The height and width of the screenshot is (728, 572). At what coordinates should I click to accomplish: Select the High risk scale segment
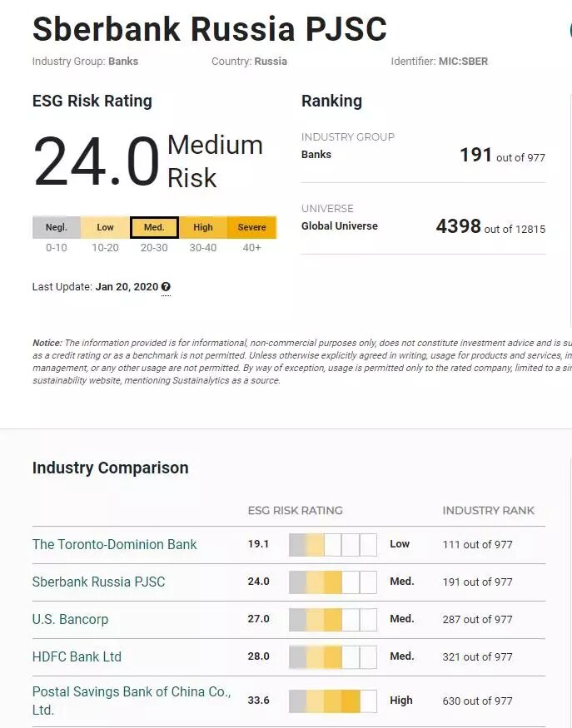coord(203,227)
